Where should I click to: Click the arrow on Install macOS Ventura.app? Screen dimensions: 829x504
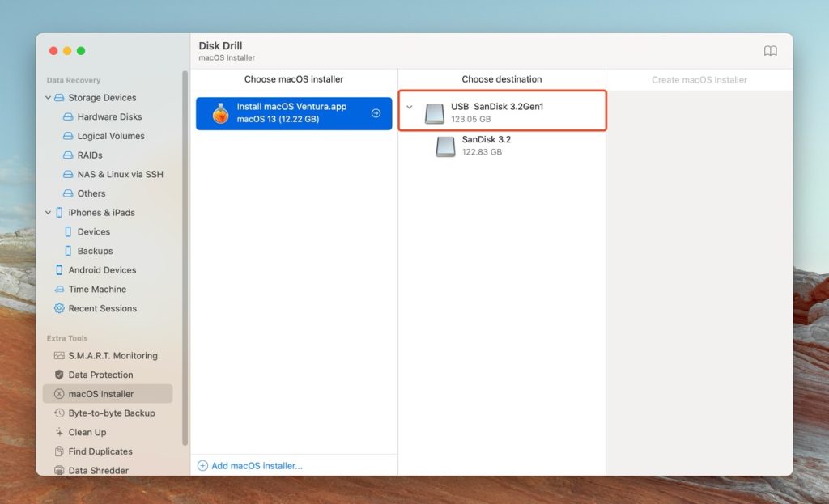[x=376, y=113]
